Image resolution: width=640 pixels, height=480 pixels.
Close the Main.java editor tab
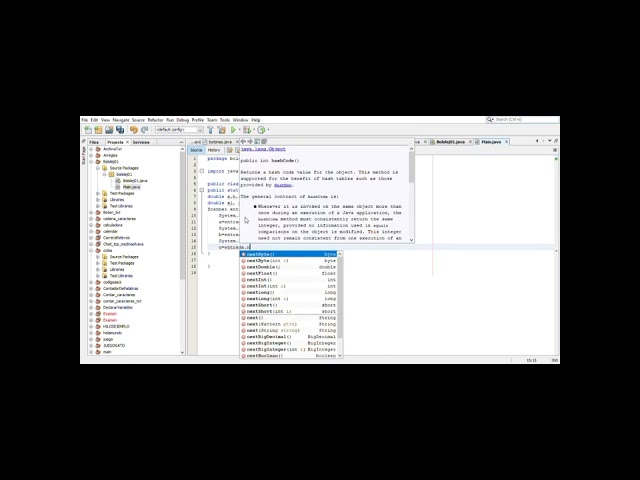click(x=507, y=142)
